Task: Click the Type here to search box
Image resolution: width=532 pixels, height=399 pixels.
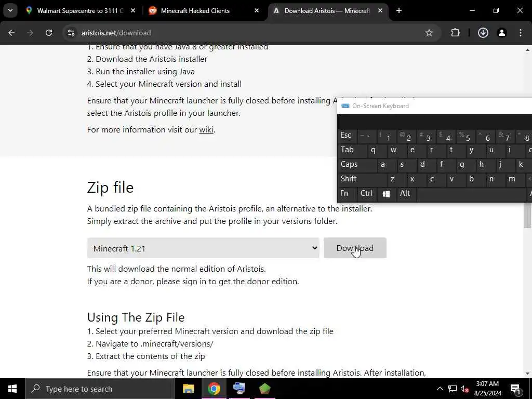Action: 100,389
